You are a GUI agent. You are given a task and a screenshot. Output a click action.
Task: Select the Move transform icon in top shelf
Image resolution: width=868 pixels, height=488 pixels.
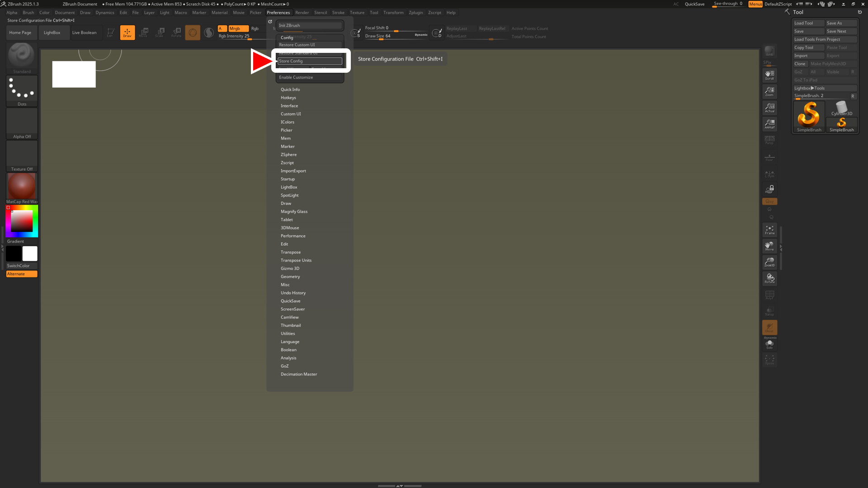click(x=144, y=33)
